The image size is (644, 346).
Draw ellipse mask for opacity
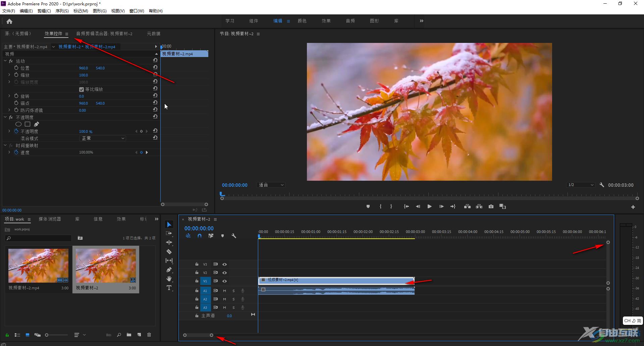tap(18, 124)
